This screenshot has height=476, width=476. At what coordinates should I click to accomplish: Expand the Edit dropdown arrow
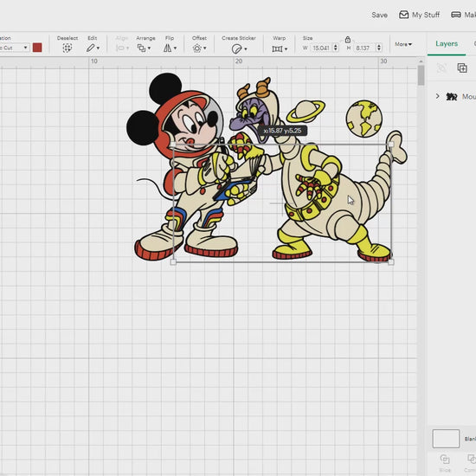pos(98,48)
